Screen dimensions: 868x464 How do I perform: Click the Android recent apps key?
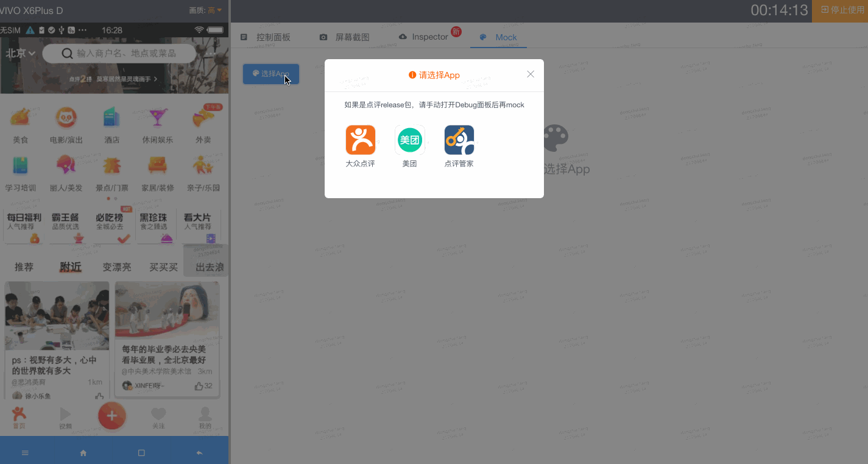(141, 453)
